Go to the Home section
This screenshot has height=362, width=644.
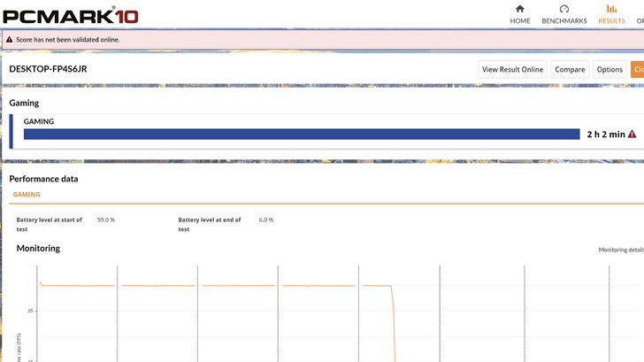pyautogui.click(x=520, y=15)
